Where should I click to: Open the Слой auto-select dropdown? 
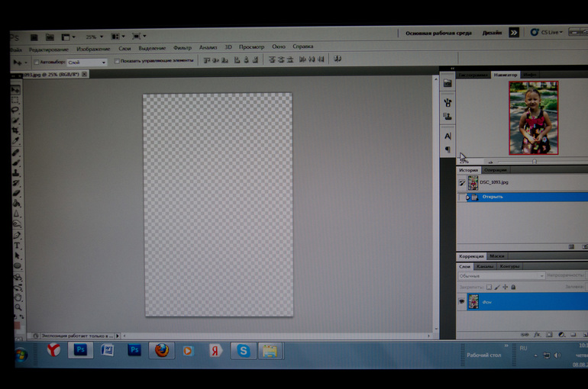pos(87,63)
